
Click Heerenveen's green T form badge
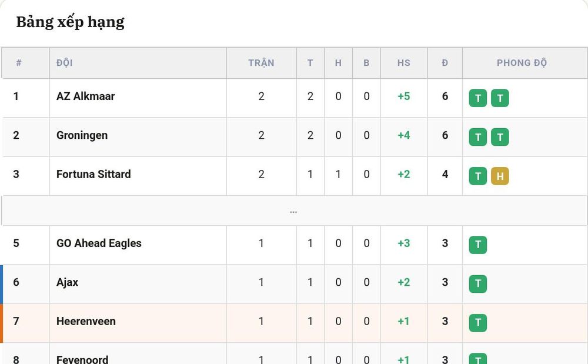477,323
